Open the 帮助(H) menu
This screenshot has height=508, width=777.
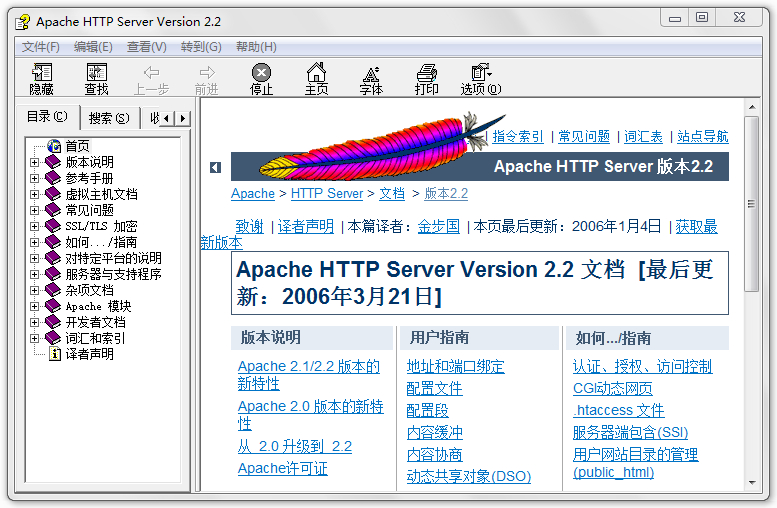[x=256, y=47]
